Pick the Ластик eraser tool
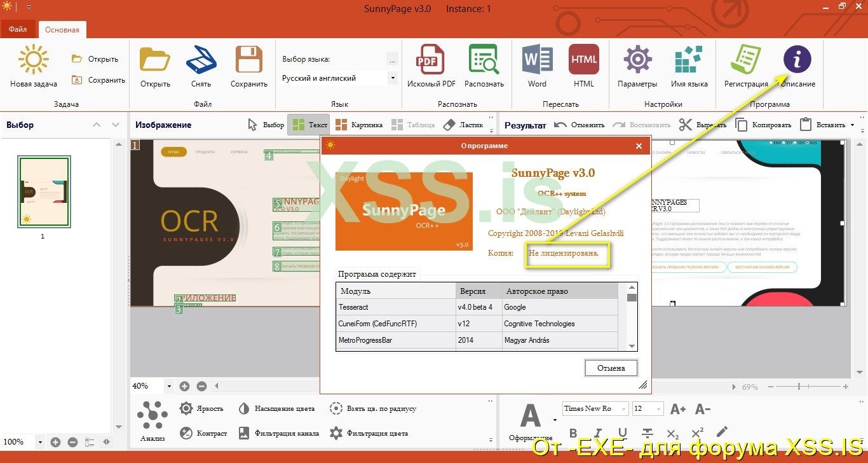Image resolution: width=868 pixels, height=463 pixels. pyautogui.click(x=463, y=125)
